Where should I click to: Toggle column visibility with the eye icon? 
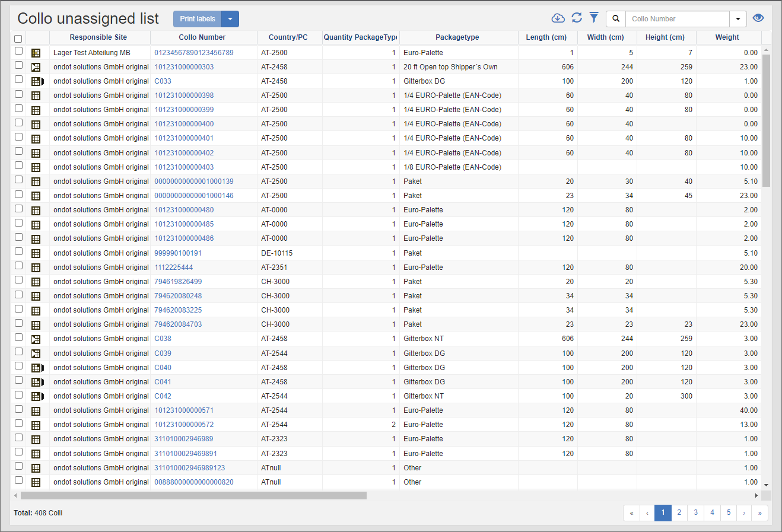758,18
